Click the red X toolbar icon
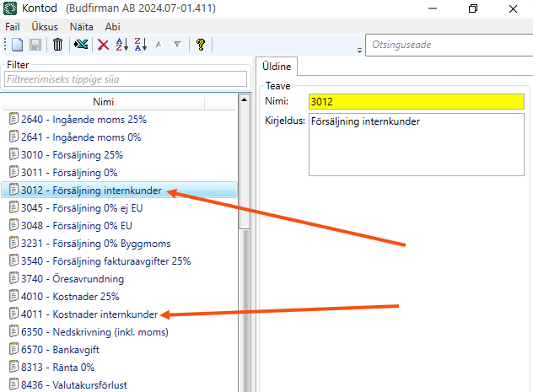Image resolution: width=533 pixels, height=392 pixels. 103,45
